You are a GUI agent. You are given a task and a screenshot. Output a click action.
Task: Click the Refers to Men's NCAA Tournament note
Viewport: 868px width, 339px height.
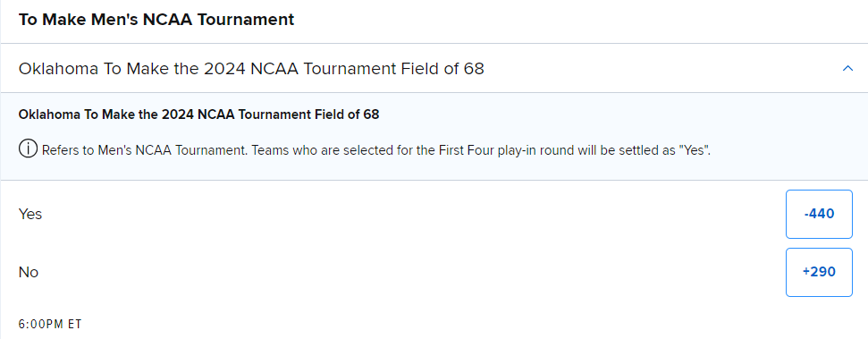coord(144,150)
